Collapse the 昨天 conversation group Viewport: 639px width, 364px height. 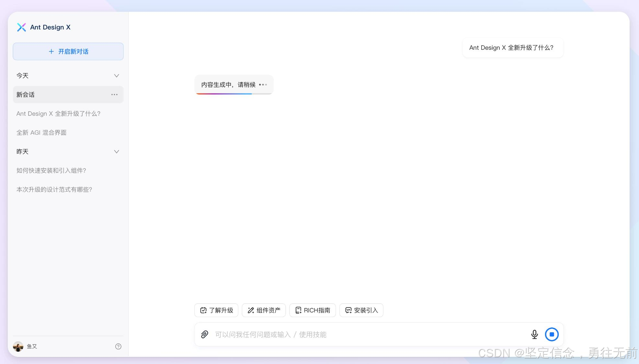pyautogui.click(x=117, y=152)
